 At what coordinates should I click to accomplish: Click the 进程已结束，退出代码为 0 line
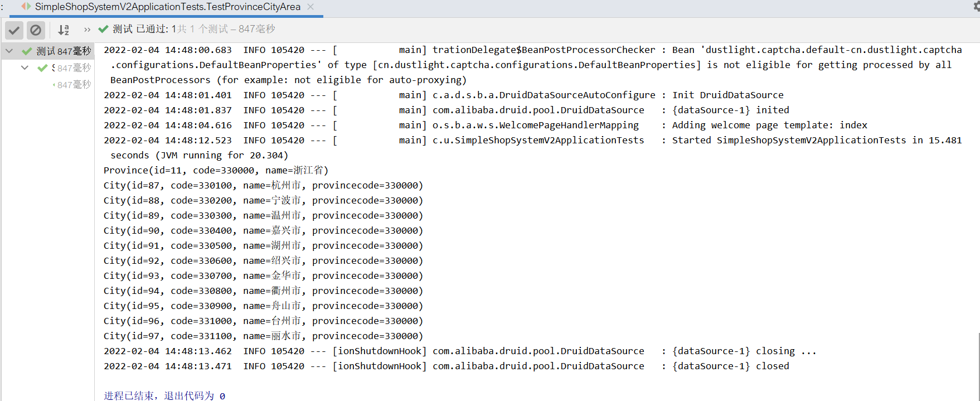[164, 395]
